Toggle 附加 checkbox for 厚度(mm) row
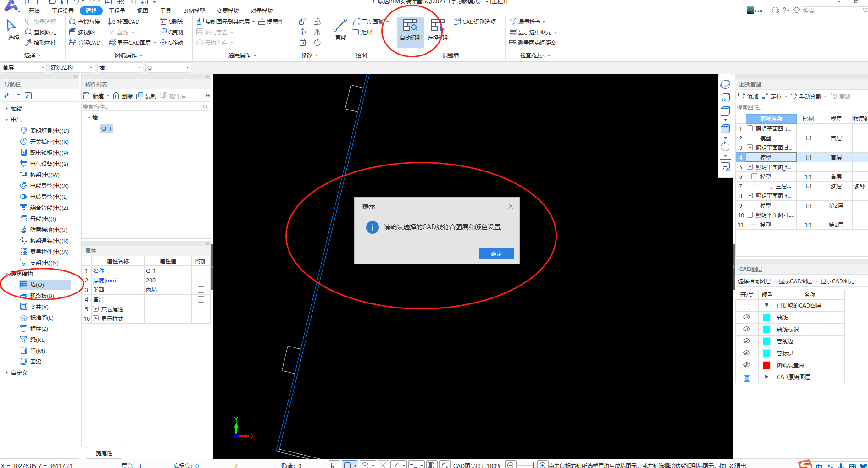This screenshot has height=468, width=868. coord(200,280)
